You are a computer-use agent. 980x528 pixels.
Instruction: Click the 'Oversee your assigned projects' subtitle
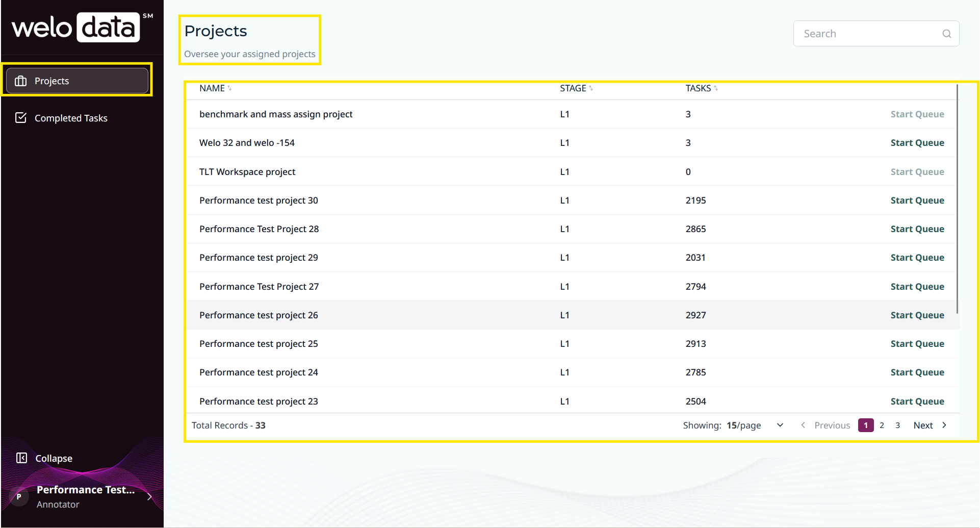[250, 54]
